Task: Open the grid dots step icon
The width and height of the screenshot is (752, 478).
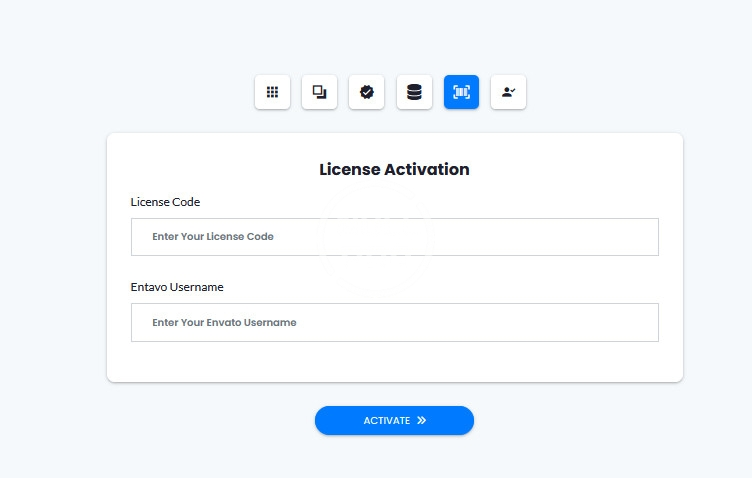Action: 272,92
